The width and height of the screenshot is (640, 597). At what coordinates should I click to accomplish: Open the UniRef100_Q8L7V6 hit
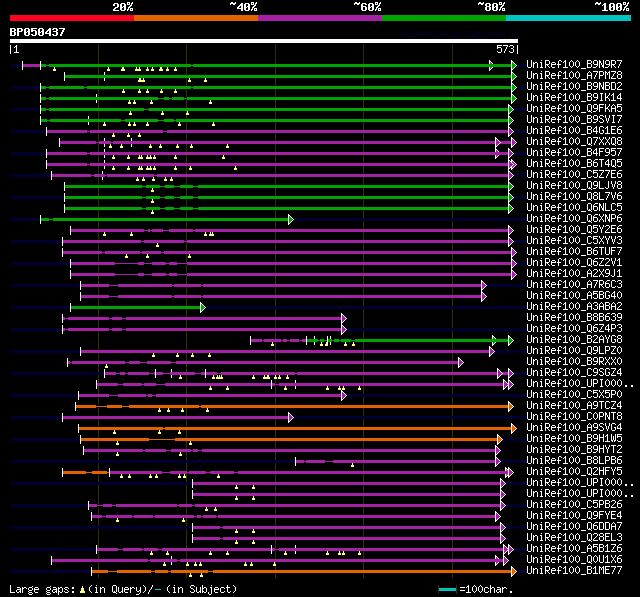click(x=574, y=196)
